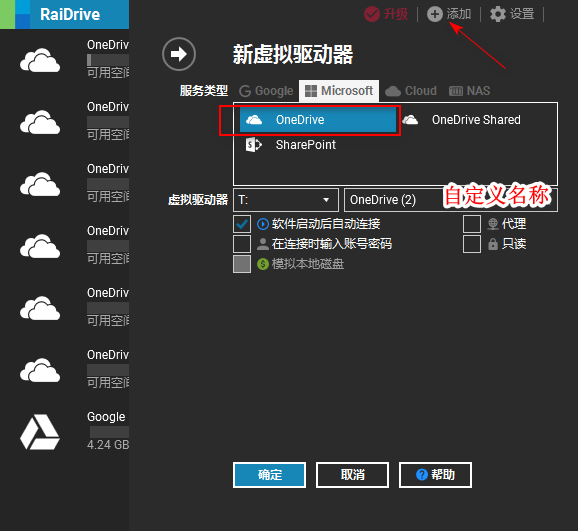
Task: Click the round arrow icon beside 新虚拟驱动器
Action: tap(179, 54)
